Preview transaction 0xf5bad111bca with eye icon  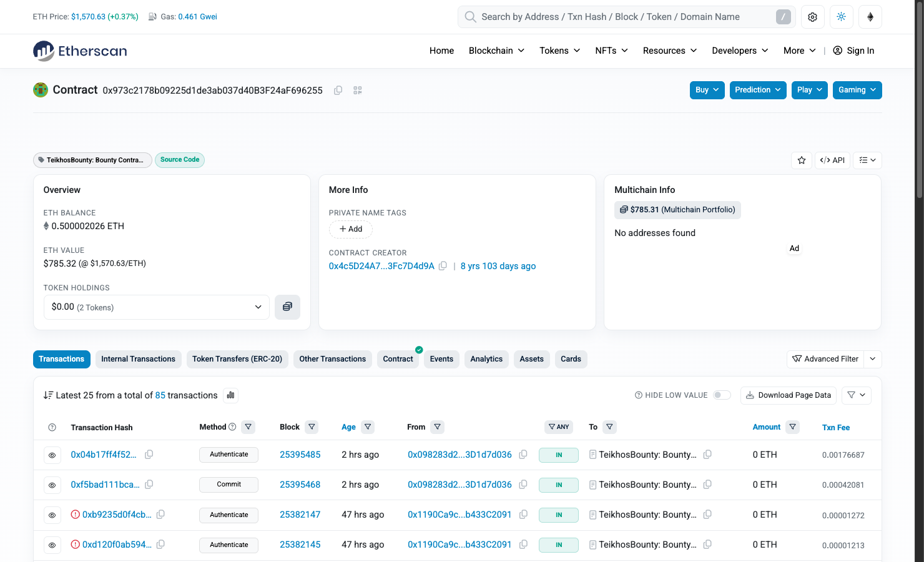coord(52,485)
